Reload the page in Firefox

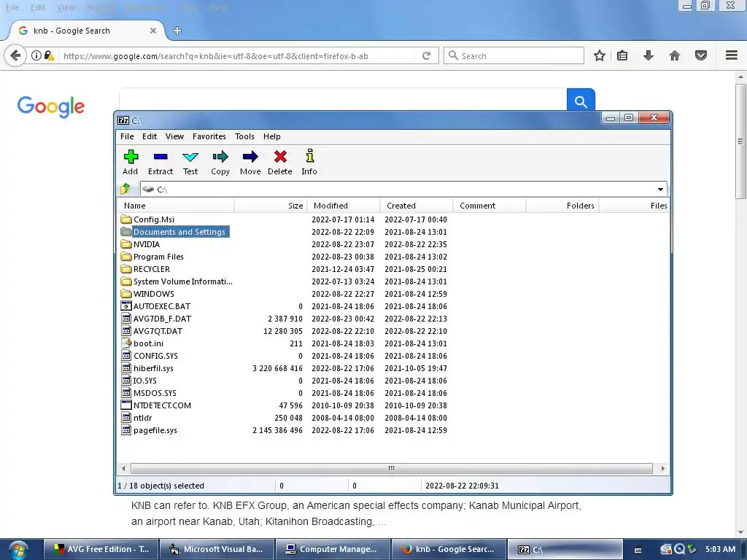(426, 55)
